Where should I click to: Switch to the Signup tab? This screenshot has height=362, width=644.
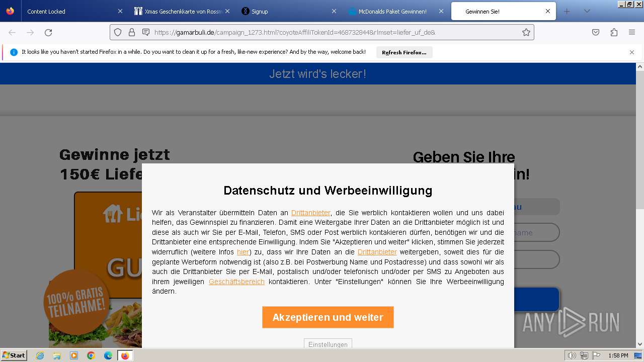tap(288, 11)
